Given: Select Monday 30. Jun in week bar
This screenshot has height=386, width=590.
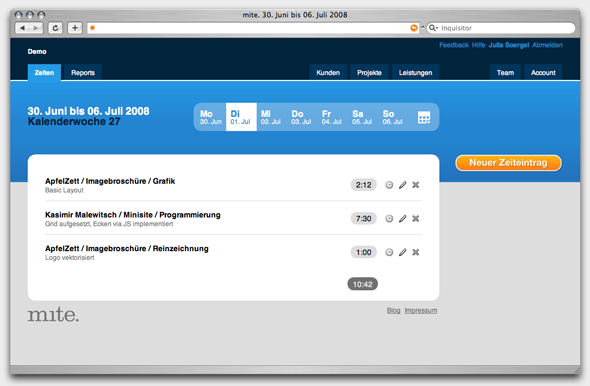Looking at the screenshot, I should tap(211, 117).
